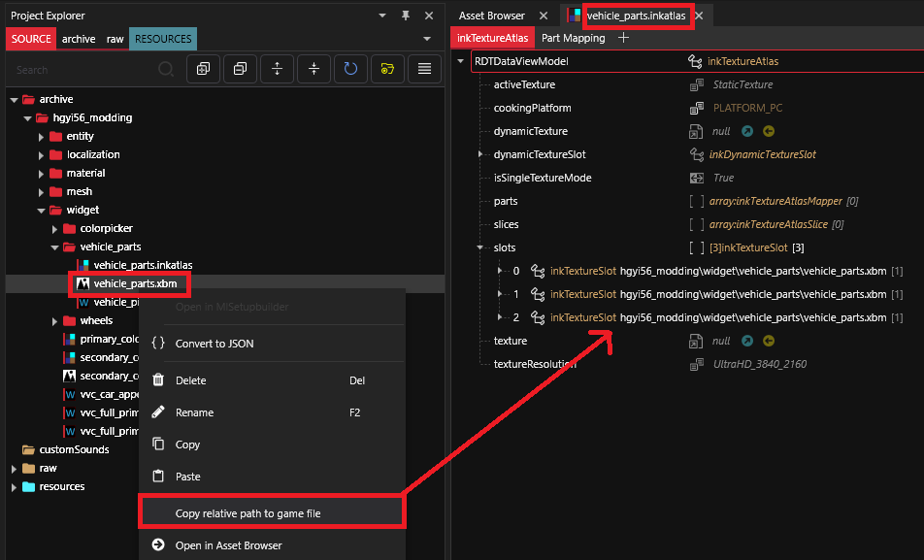Collapse the slots array node
The width and height of the screenshot is (924, 560).
[479, 247]
